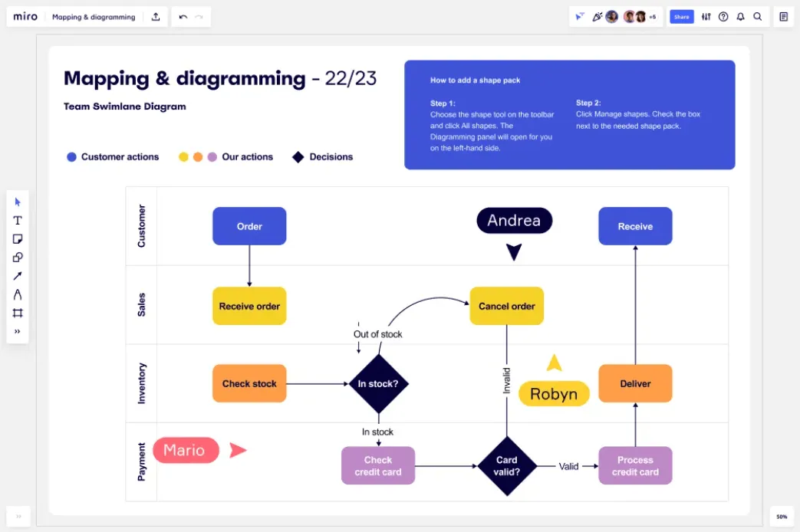Select the connection line arrow tool
Image resolution: width=800 pixels, height=532 pixels.
[18, 276]
